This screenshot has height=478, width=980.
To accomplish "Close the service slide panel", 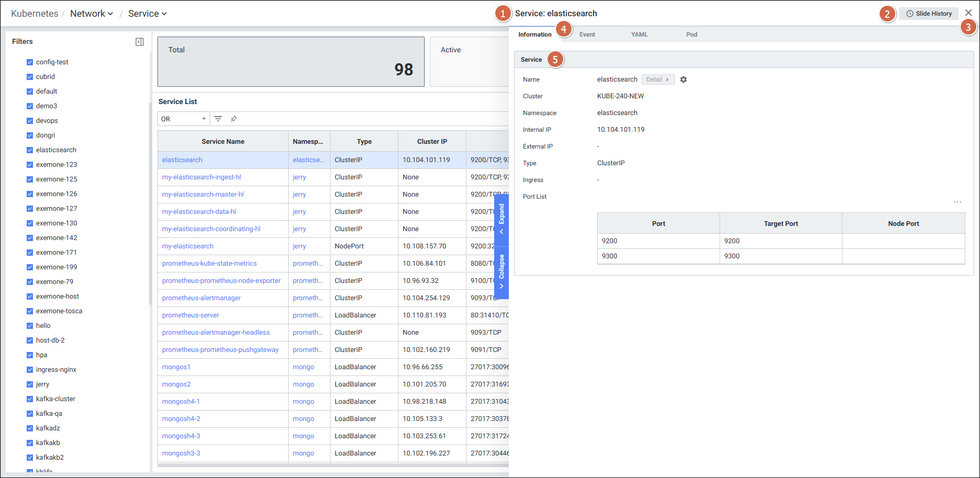I will 968,13.
